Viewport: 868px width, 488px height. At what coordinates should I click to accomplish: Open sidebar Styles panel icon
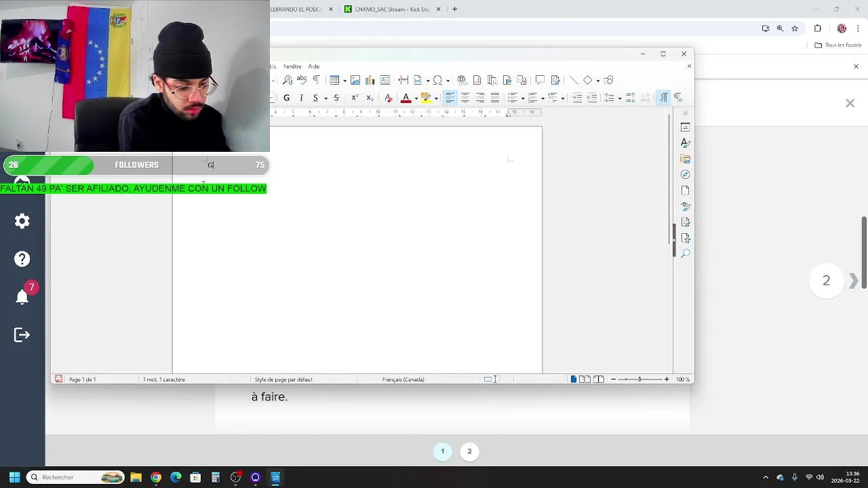click(x=686, y=143)
